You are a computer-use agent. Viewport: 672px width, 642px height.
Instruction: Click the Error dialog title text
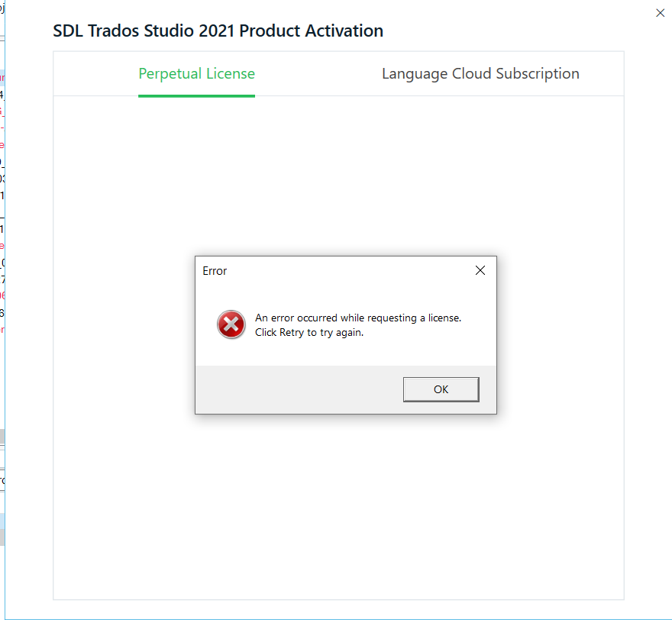[x=215, y=271]
